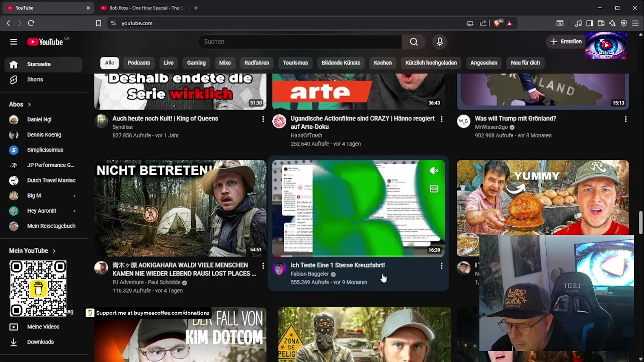Expand the Mein YouTube section chevron
Image resolution: width=644 pixels, height=362 pixels.
pos(54,251)
